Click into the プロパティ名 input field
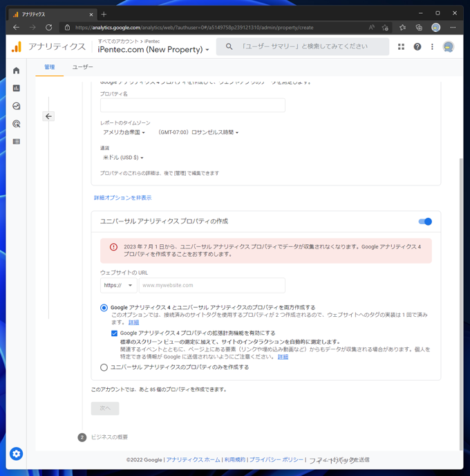The width and height of the screenshot is (470, 476). coord(193,105)
